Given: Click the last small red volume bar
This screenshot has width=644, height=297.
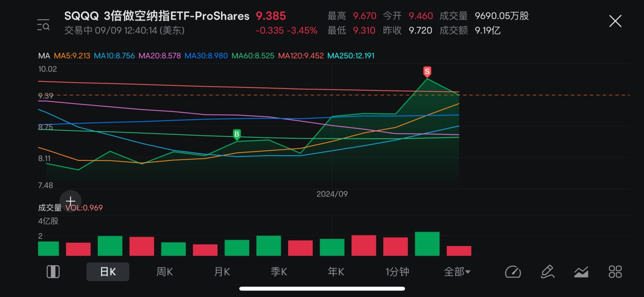Looking at the screenshot, I should click(x=459, y=251).
